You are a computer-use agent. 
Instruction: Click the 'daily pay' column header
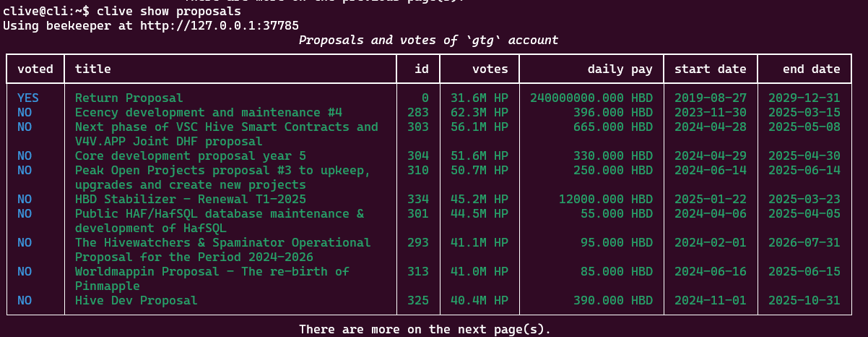click(x=620, y=69)
